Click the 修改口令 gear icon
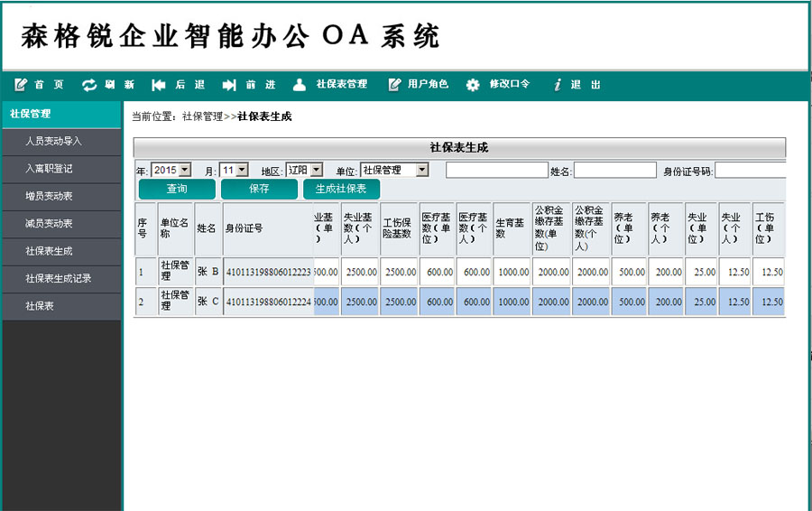The height and width of the screenshot is (511, 812). (x=473, y=85)
